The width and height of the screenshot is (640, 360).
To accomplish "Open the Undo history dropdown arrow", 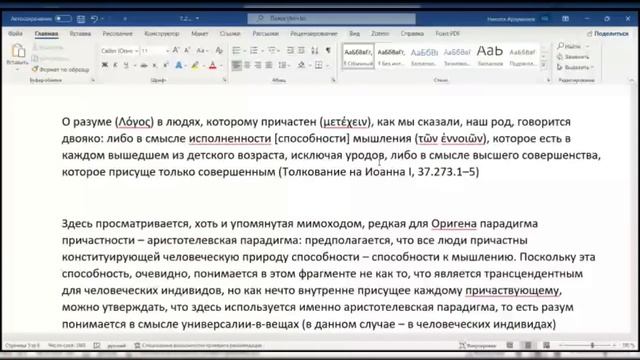I will 102,19.
